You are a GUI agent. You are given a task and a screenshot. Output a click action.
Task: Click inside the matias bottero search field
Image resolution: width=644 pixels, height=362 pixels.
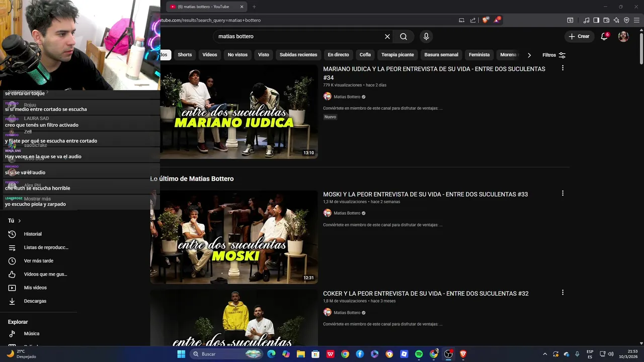[x=297, y=37]
